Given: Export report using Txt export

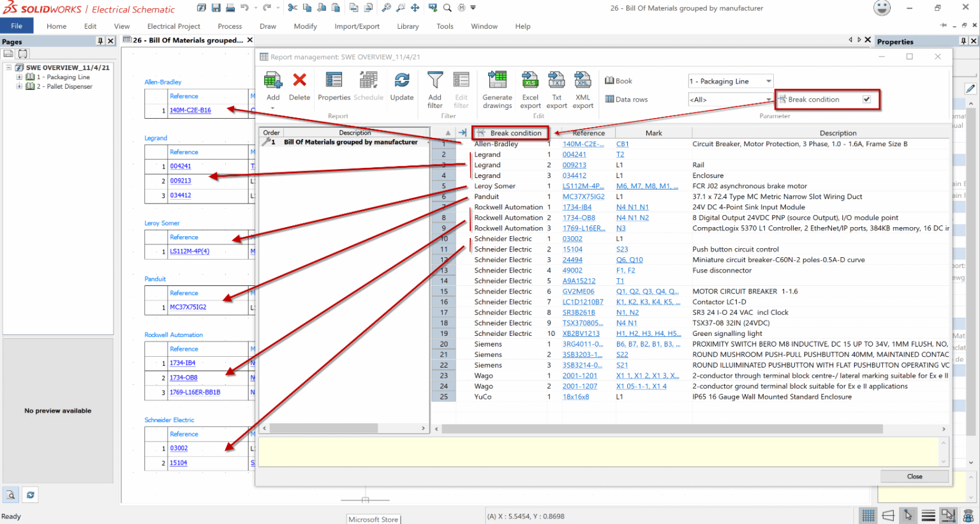Looking at the screenshot, I should (556, 90).
